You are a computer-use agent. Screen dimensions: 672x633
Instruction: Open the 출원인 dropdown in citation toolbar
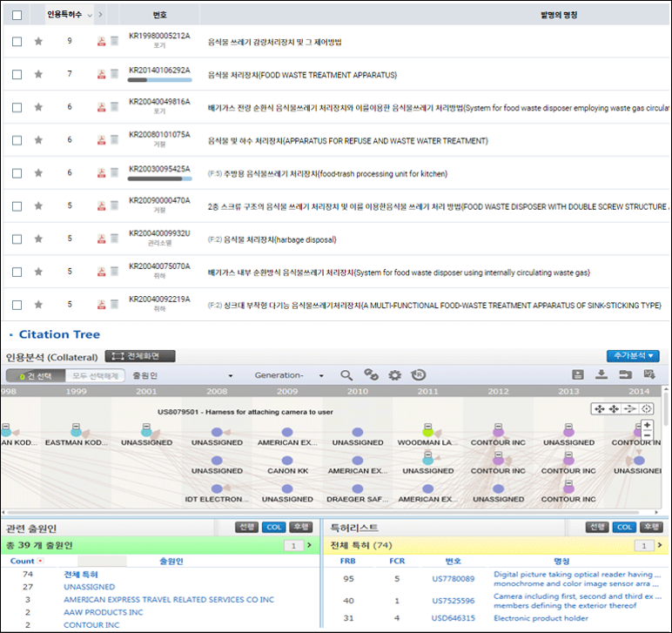point(182,375)
